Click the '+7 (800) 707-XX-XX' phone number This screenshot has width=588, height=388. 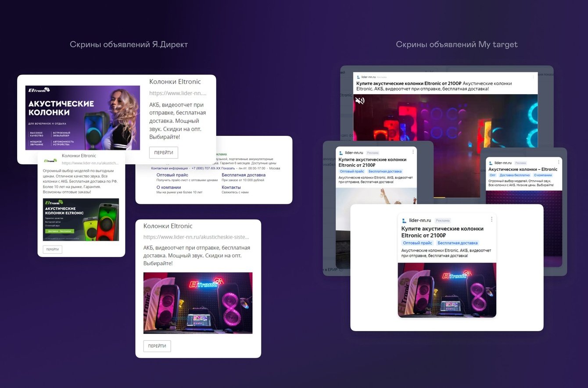click(x=206, y=168)
